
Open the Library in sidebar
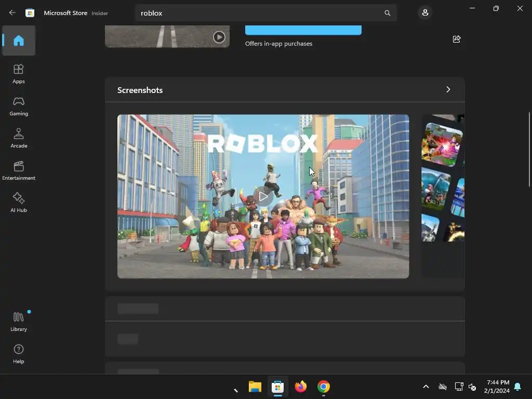[19, 322]
